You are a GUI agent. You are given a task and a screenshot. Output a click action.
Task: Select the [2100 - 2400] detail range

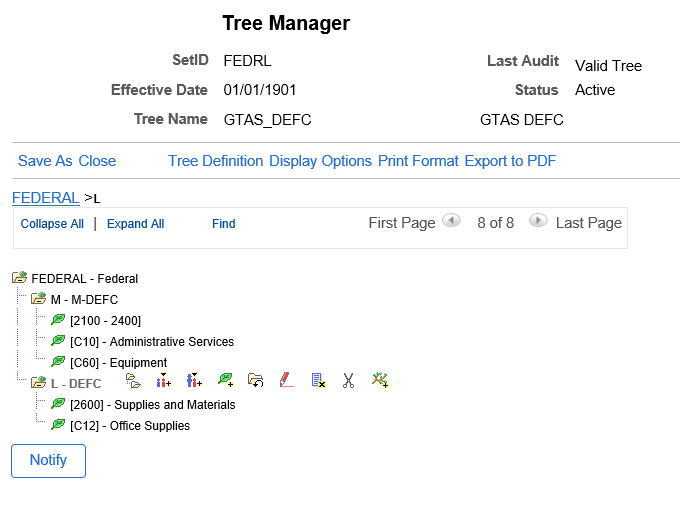(x=105, y=321)
